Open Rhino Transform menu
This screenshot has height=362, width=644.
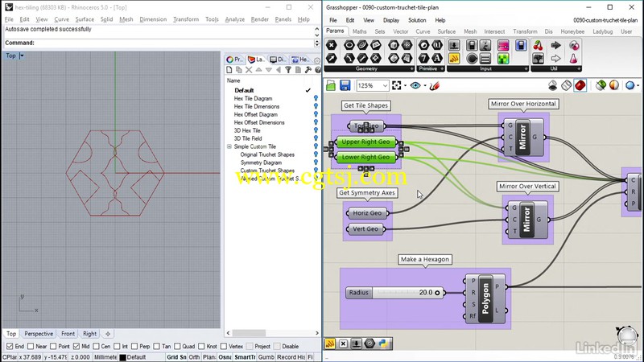click(186, 19)
